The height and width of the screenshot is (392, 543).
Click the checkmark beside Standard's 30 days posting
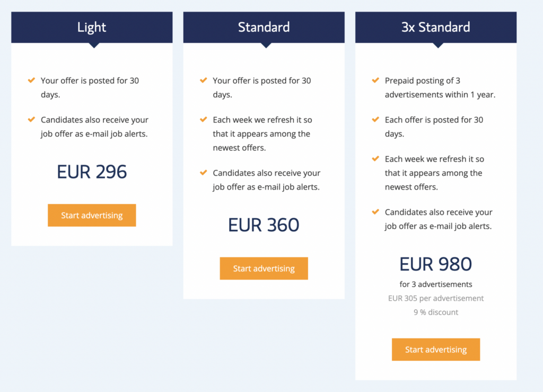[x=204, y=81]
